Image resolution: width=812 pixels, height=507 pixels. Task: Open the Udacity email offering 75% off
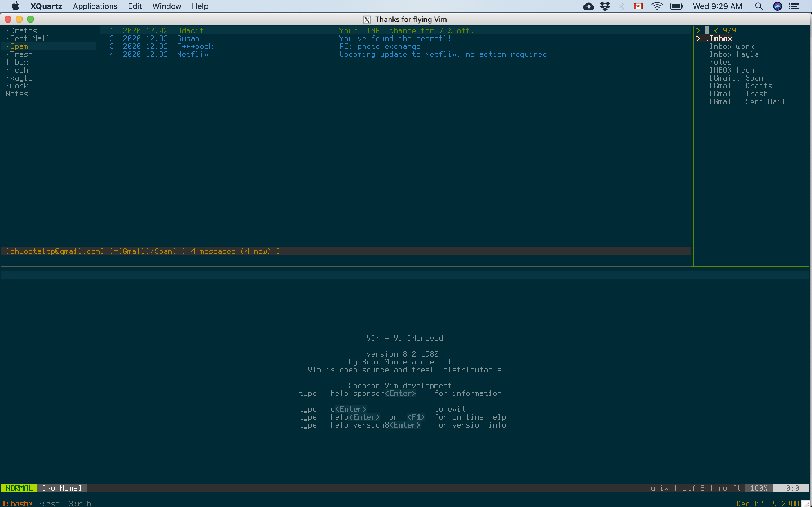192,30
